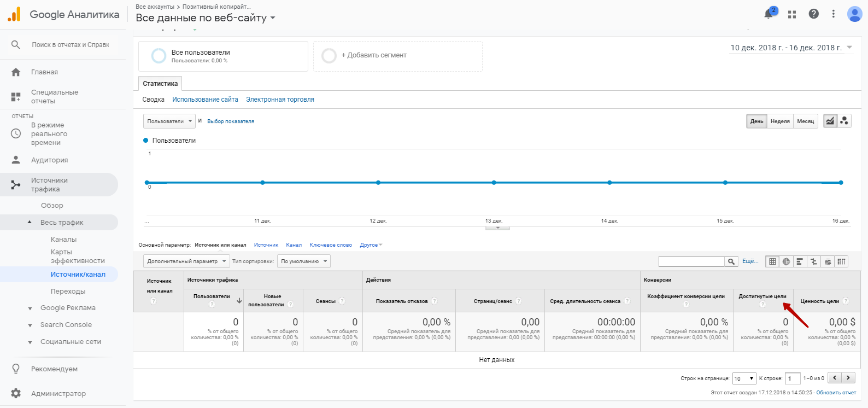Viewport: 868px width, 408px height.
Task: Open the Статистика tab
Action: tap(160, 84)
